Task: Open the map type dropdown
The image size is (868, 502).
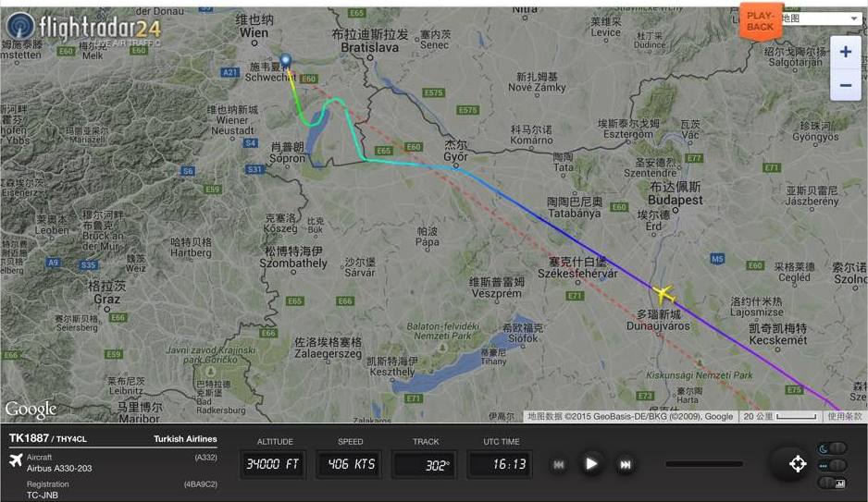Action: (x=820, y=18)
